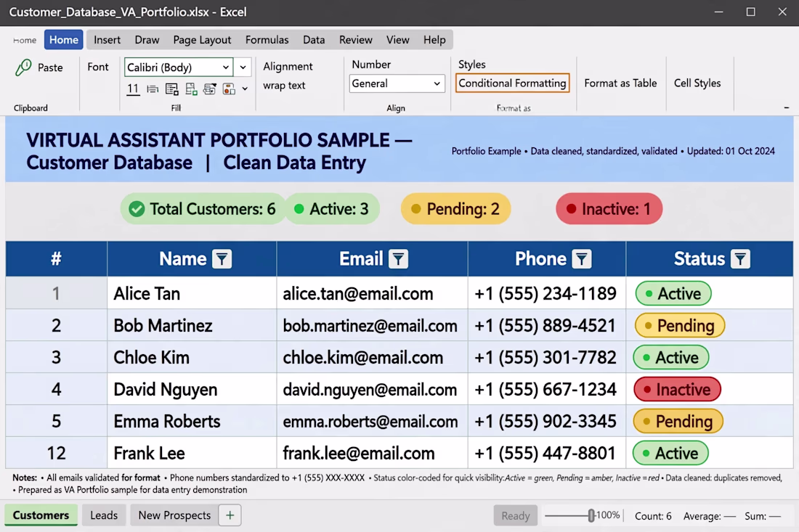Switch to the Data ribbon tab
This screenshot has width=799, height=532.
314,40
